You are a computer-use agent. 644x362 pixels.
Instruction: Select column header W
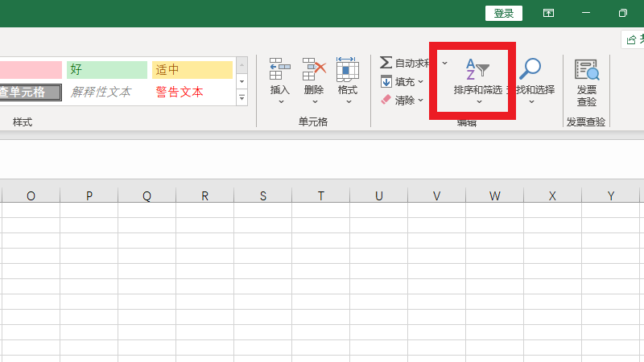494,195
